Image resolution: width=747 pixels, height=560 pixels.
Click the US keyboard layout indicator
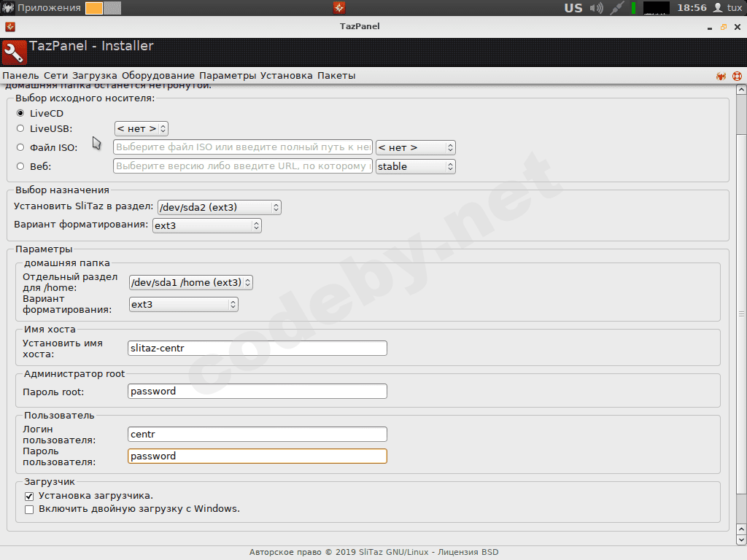pos(573,8)
